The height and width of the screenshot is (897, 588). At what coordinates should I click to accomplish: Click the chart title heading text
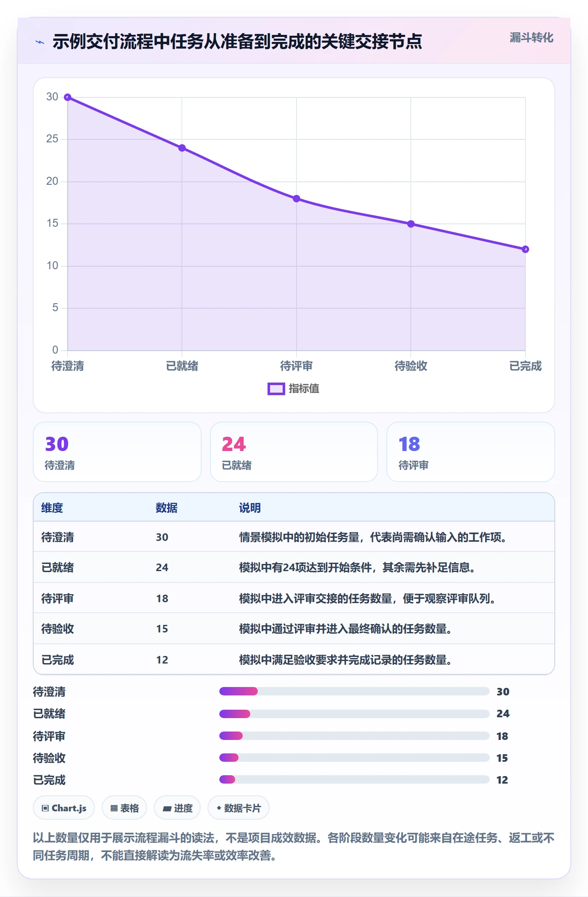[237, 42]
